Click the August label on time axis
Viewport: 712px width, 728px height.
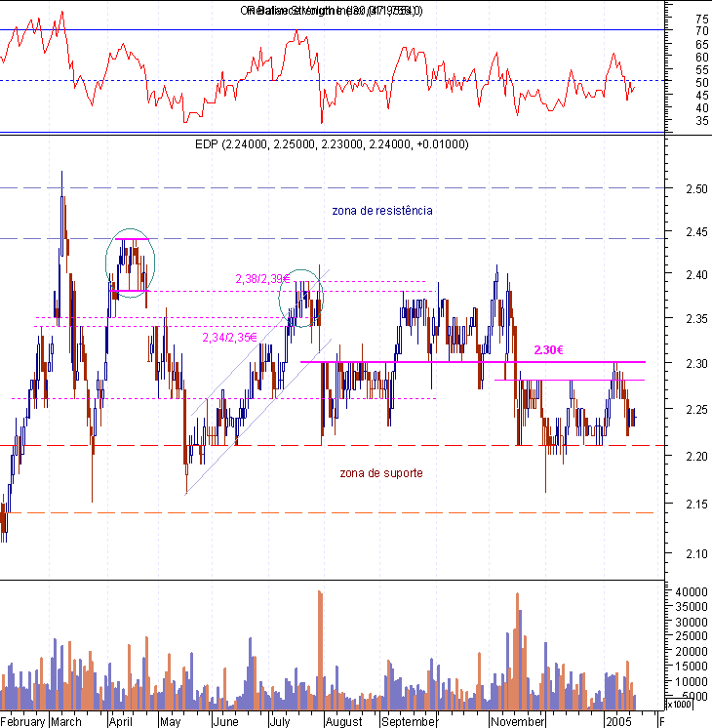[343, 721]
